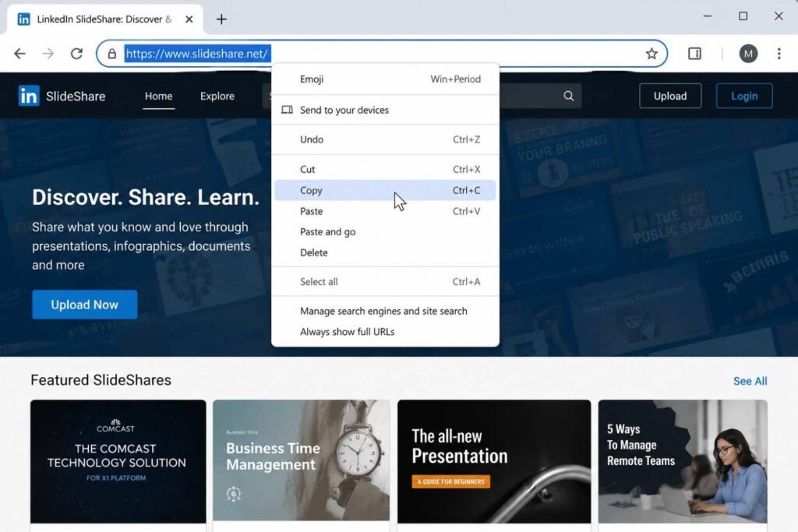The height and width of the screenshot is (532, 798).
Task: Open the See All link
Action: click(750, 381)
